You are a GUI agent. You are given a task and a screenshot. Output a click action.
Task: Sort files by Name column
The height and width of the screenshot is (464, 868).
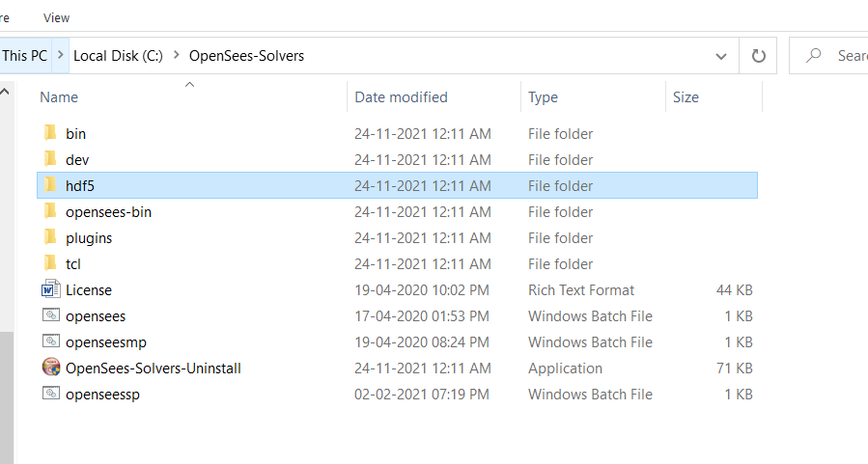coord(59,97)
